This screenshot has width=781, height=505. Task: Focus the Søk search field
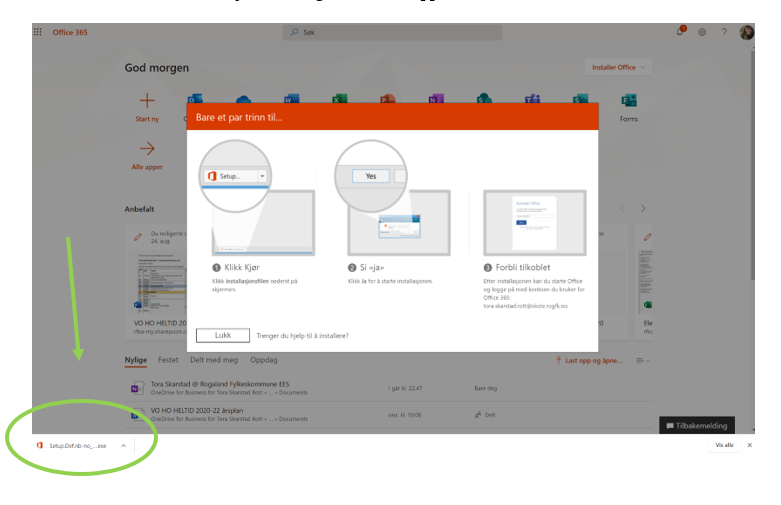[x=392, y=32]
